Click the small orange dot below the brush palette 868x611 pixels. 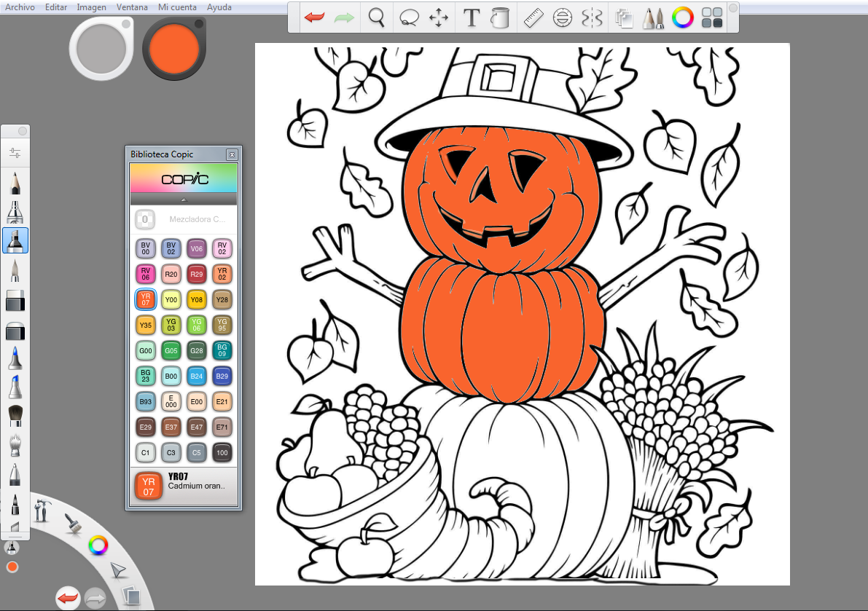click(x=12, y=567)
